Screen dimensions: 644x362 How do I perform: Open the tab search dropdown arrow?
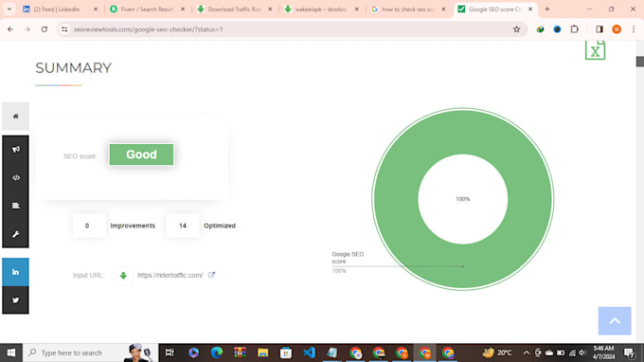(x=9, y=9)
